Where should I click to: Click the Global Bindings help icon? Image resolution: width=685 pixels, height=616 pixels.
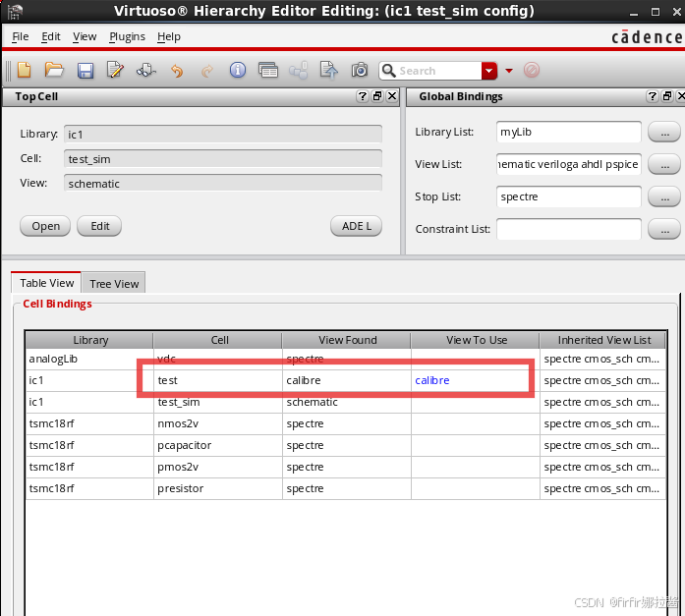point(653,96)
